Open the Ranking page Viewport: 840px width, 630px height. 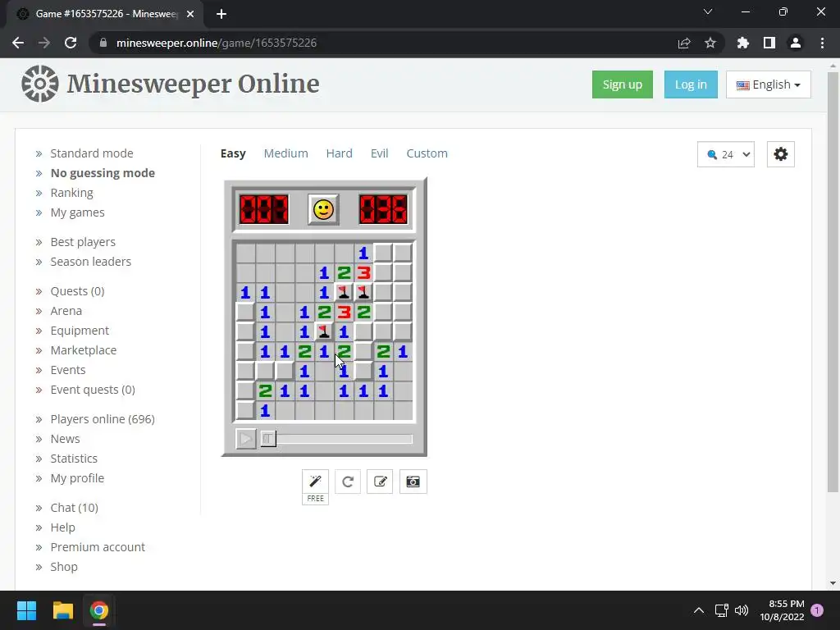[72, 193]
